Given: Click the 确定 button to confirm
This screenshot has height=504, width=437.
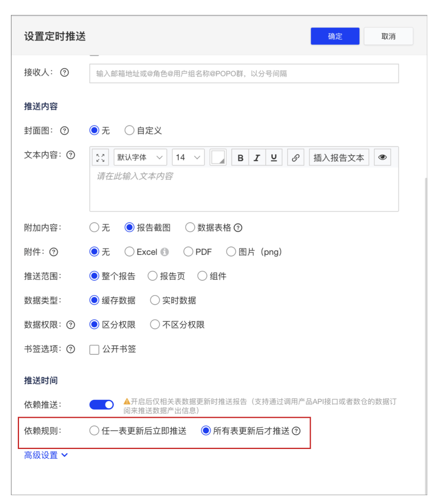Looking at the screenshot, I should pyautogui.click(x=335, y=36).
